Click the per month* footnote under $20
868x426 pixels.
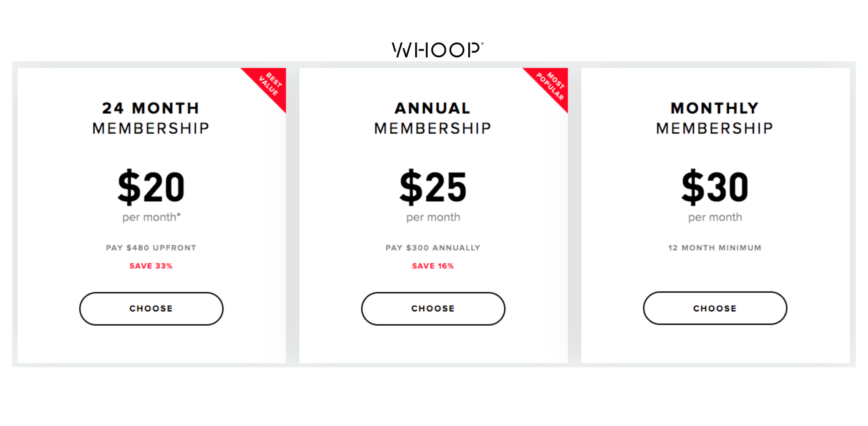click(x=151, y=217)
